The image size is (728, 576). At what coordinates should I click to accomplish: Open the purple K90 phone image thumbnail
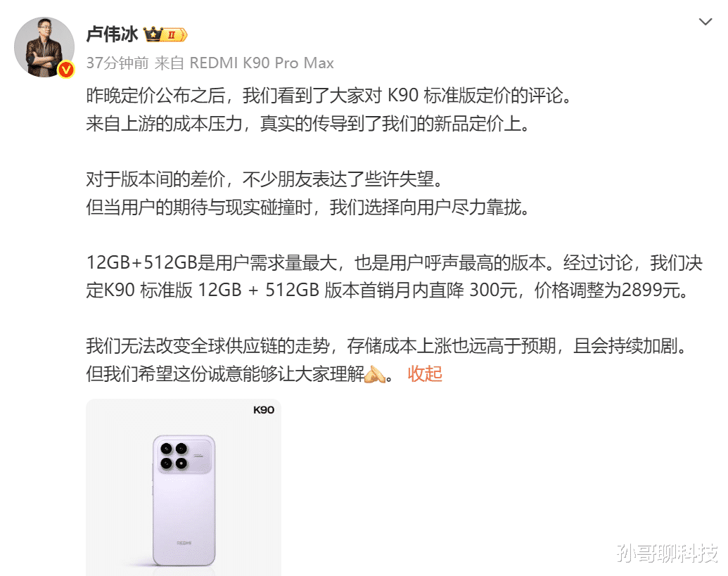pos(184,487)
